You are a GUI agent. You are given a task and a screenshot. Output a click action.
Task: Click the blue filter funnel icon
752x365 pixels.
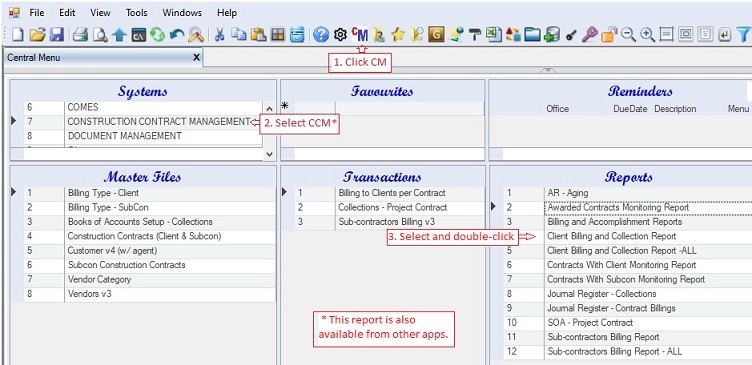(742, 35)
